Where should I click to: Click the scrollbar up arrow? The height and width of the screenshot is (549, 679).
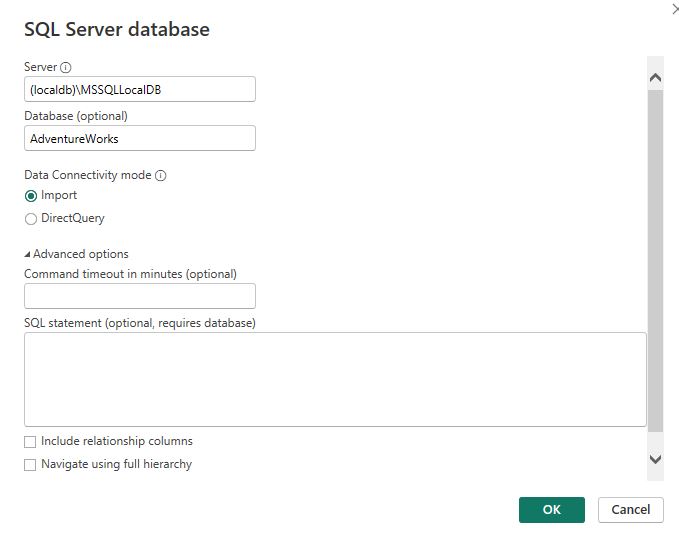tap(655, 78)
